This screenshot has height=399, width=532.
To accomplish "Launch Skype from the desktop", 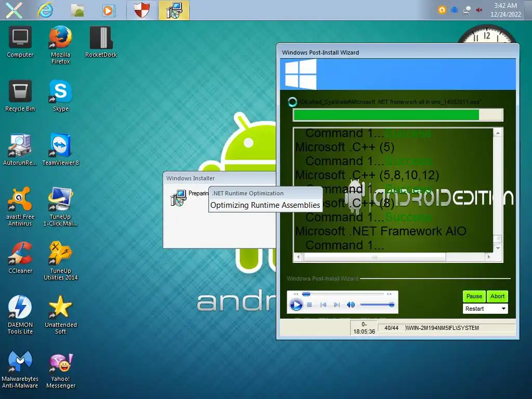I will coord(60,96).
